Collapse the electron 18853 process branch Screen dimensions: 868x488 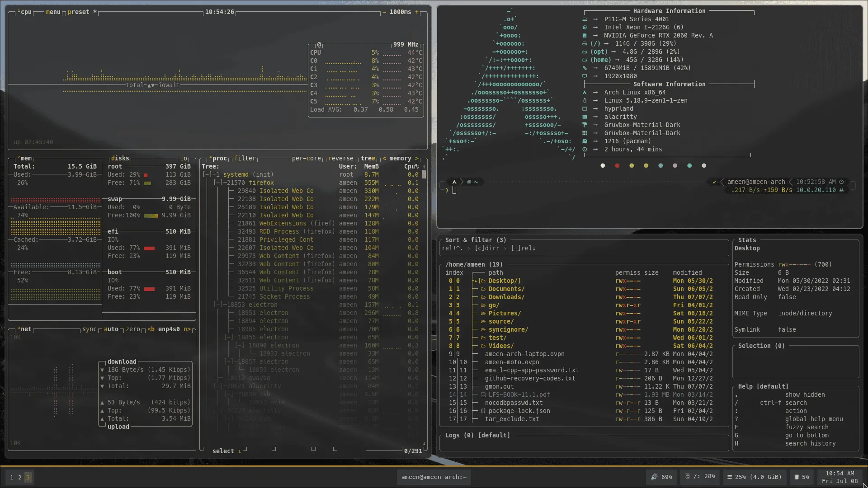click(x=217, y=305)
